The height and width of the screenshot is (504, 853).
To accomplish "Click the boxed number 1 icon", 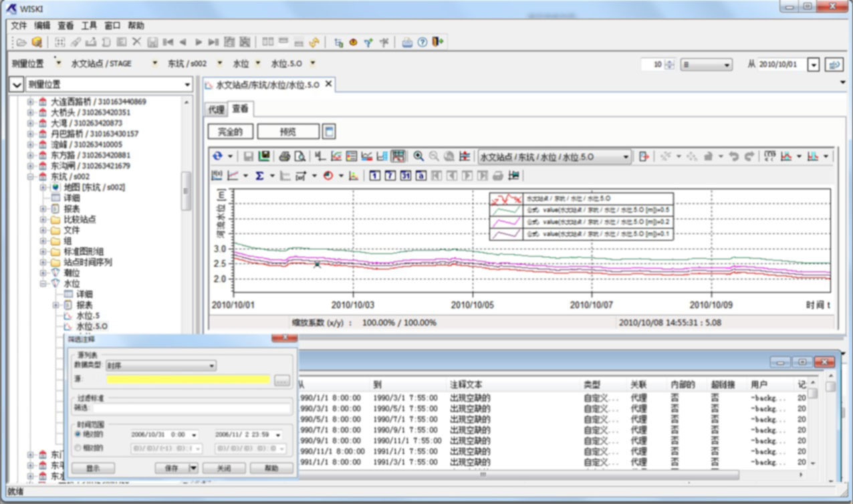I will pyautogui.click(x=374, y=176).
